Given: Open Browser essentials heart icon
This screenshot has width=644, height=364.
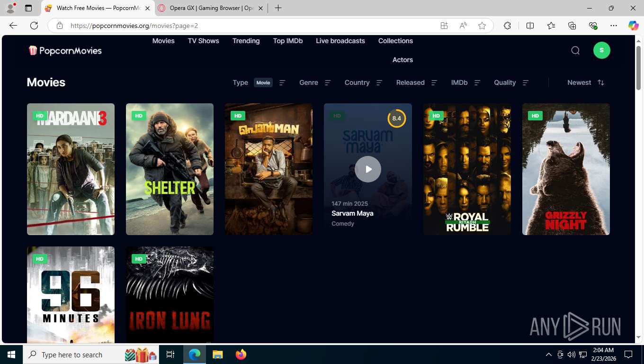Looking at the screenshot, I should (x=593, y=26).
